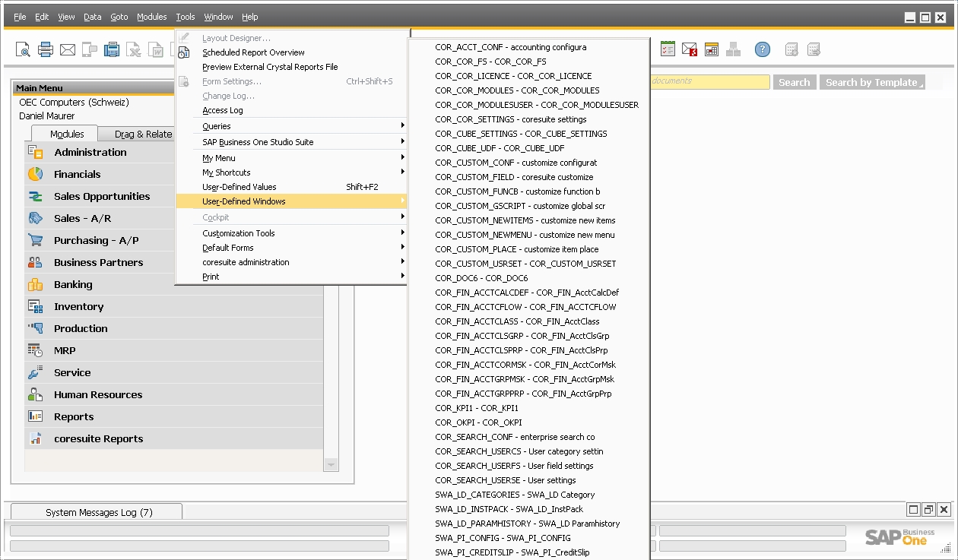Open the File menu

[20, 17]
